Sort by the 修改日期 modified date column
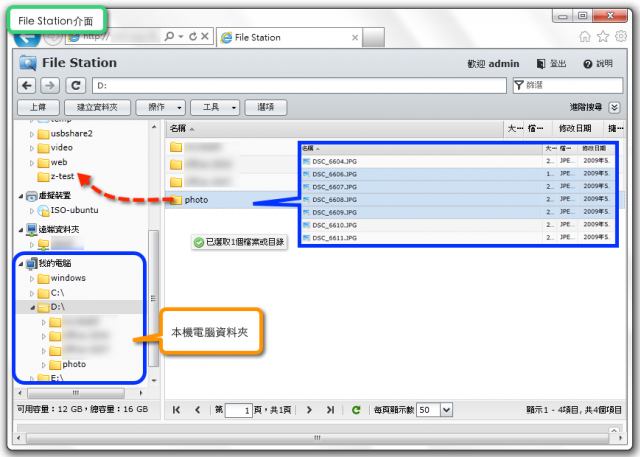Screen dimensions: 640x457 [577, 129]
